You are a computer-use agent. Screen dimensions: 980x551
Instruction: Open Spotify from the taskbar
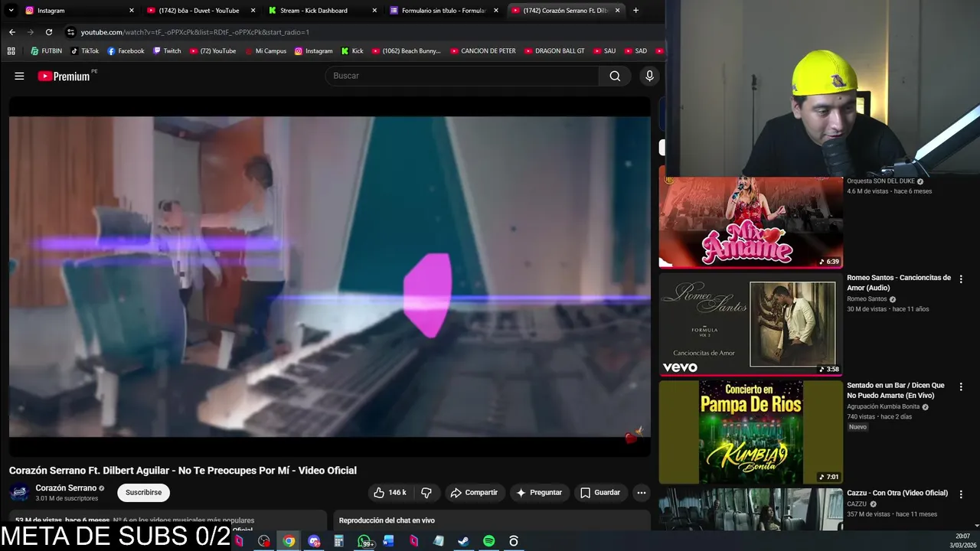(488, 541)
